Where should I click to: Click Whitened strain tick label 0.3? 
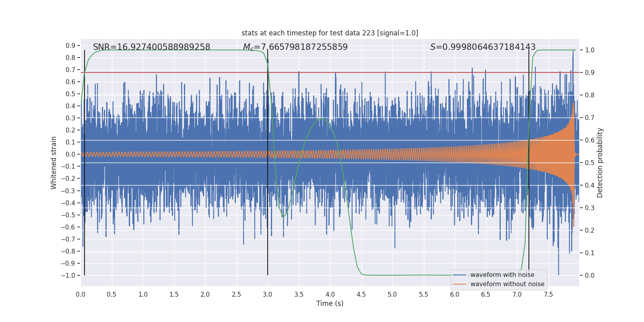pos(70,118)
